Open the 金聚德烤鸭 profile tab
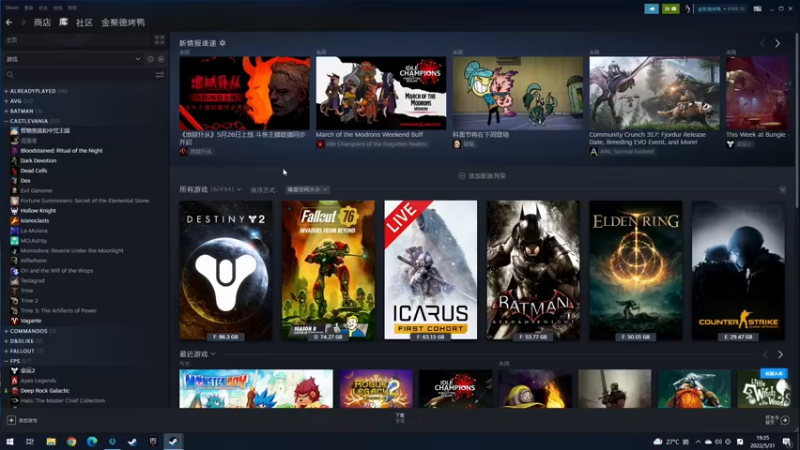This screenshot has height=450, width=800. click(x=123, y=22)
